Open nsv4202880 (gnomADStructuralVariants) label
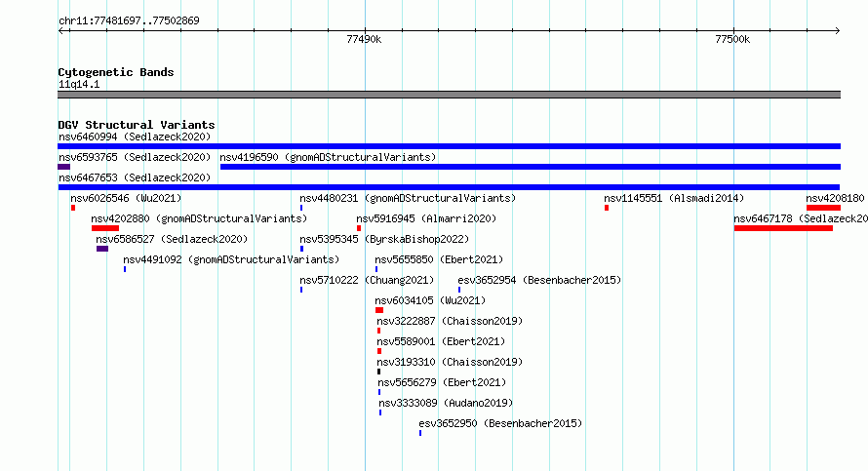This screenshot has width=868, height=471. click(x=199, y=218)
